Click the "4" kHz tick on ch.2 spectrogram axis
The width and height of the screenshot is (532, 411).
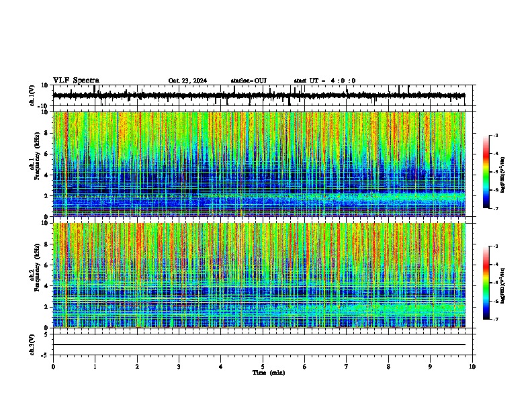click(47, 286)
